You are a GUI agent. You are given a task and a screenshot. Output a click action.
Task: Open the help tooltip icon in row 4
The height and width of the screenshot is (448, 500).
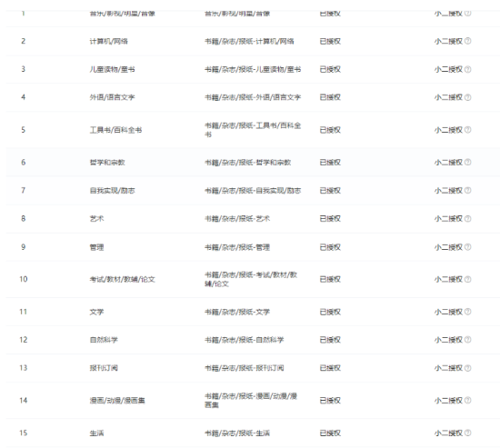click(x=468, y=97)
